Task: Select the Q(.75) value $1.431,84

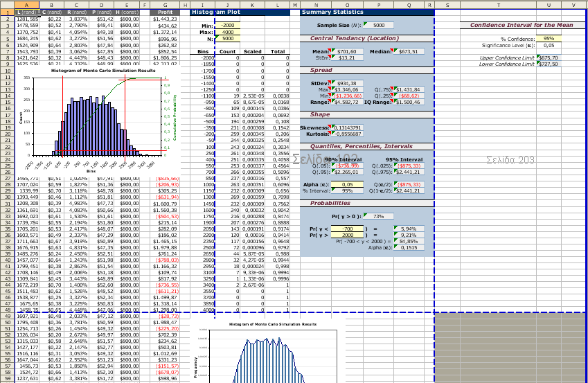Action: (x=409, y=89)
